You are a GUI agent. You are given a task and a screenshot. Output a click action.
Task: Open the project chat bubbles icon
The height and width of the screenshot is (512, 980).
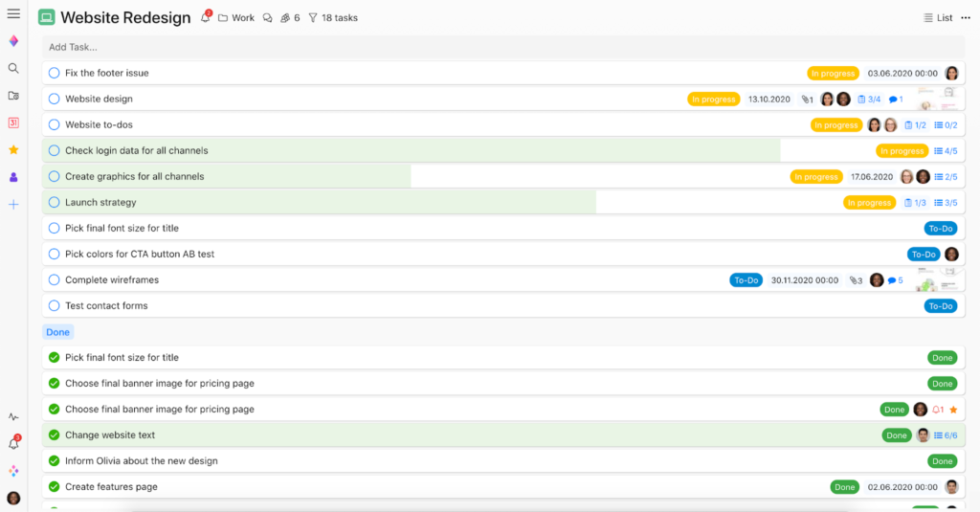[x=268, y=18]
